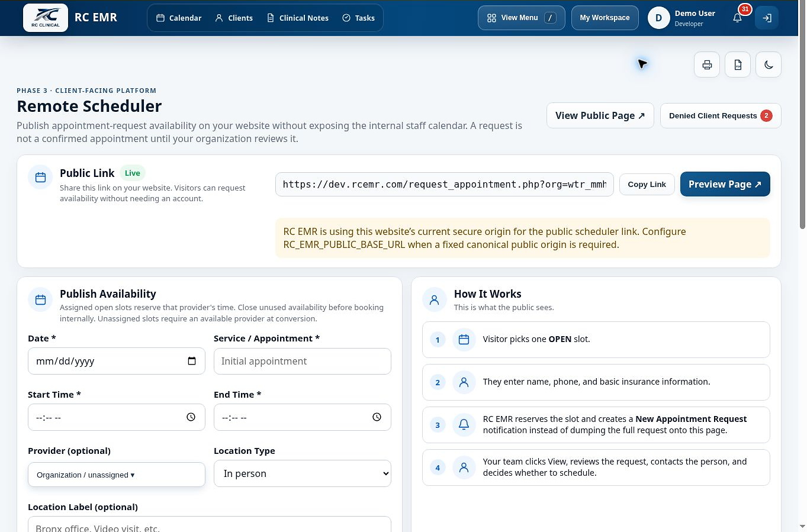Click the Date mm/dd/yyyy field

coord(117,361)
